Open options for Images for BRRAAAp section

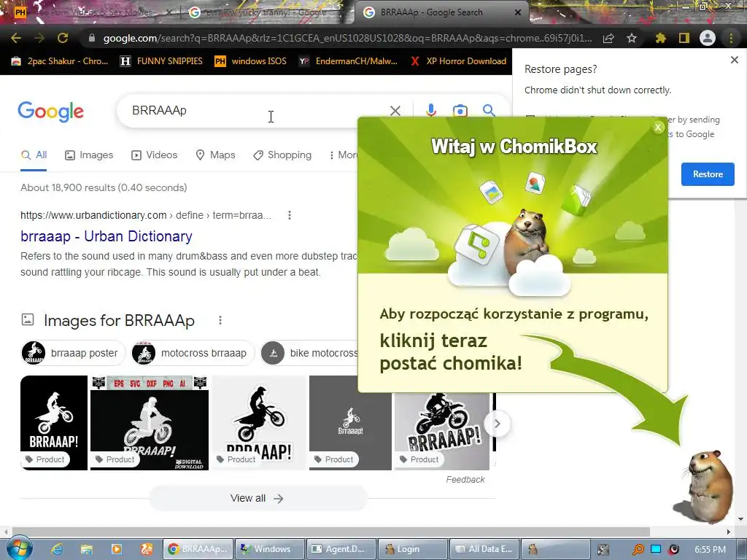(220, 320)
